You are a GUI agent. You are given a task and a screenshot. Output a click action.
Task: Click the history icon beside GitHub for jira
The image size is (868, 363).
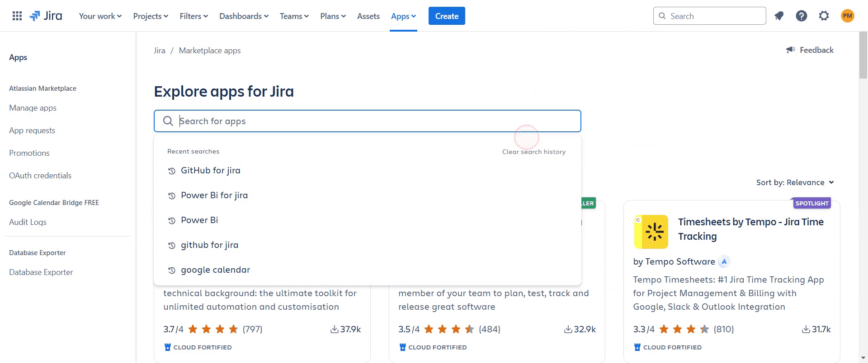click(x=172, y=171)
